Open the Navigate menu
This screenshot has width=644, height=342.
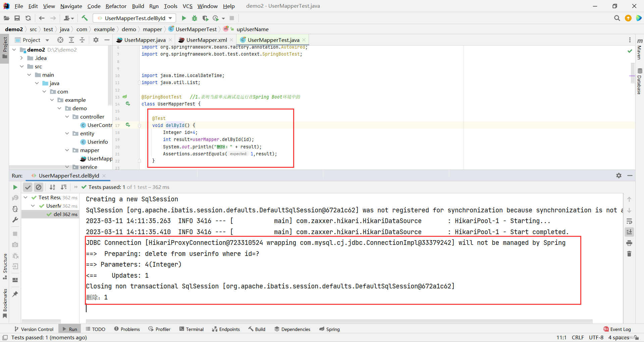click(71, 6)
